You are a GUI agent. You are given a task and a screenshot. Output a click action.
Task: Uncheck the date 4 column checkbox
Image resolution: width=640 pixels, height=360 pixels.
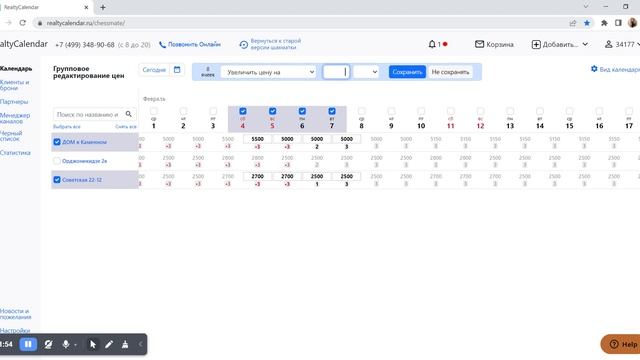coord(243,111)
